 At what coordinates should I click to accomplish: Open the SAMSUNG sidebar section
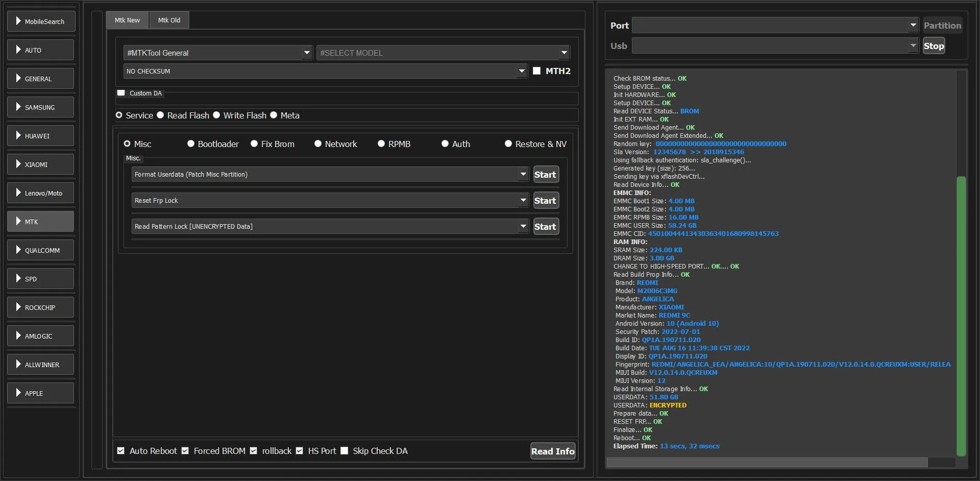click(41, 107)
